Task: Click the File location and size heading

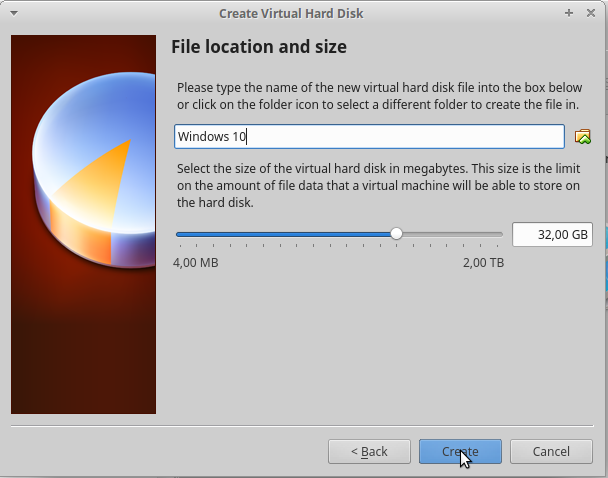Action: point(259,47)
